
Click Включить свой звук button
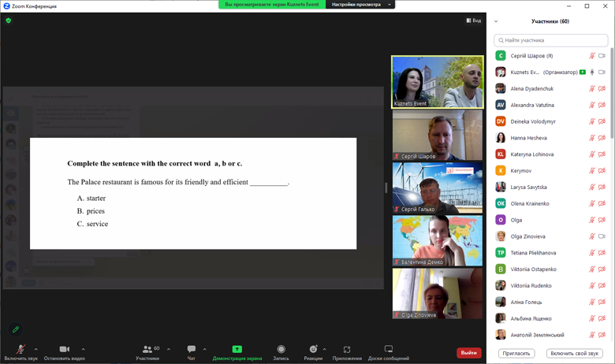click(574, 354)
